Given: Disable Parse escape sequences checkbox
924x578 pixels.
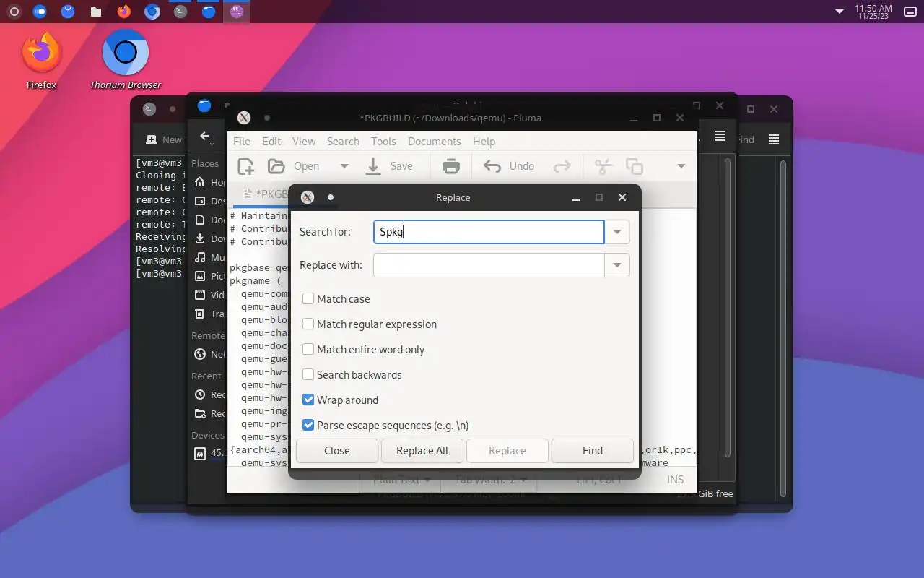Looking at the screenshot, I should [308, 425].
